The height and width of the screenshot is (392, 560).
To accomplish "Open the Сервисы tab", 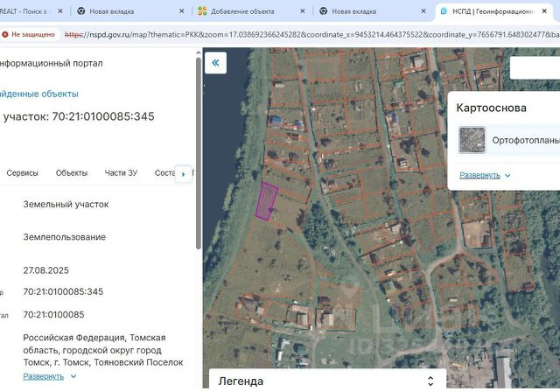I will click(x=22, y=172).
